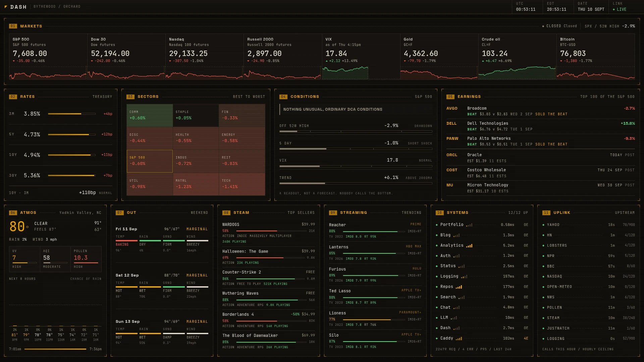The height and width of the screenshot is (362, 644).
Task: Click the Fri 11 Sep forecast heading
Action: pyautogui.click(x=126, y=229)
